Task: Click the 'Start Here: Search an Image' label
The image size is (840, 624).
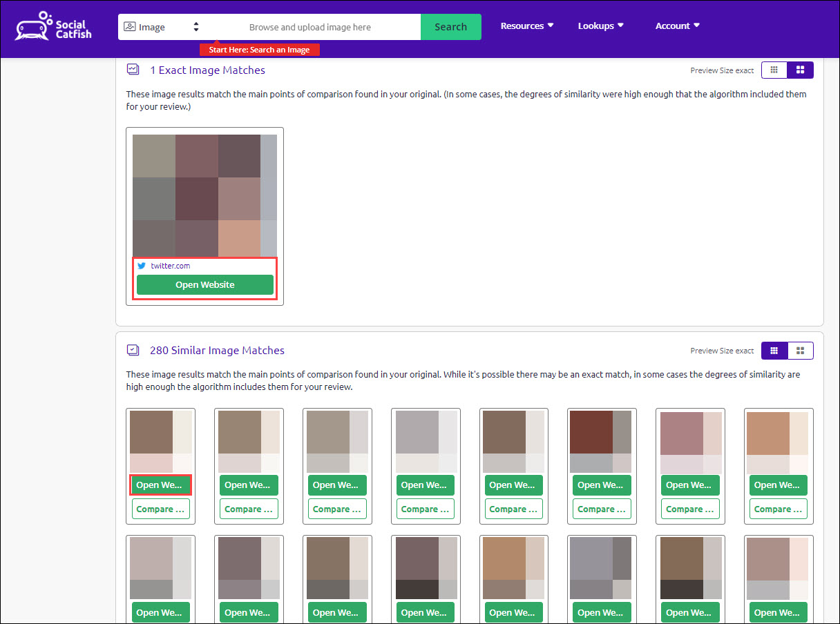Action: [260, 50]
